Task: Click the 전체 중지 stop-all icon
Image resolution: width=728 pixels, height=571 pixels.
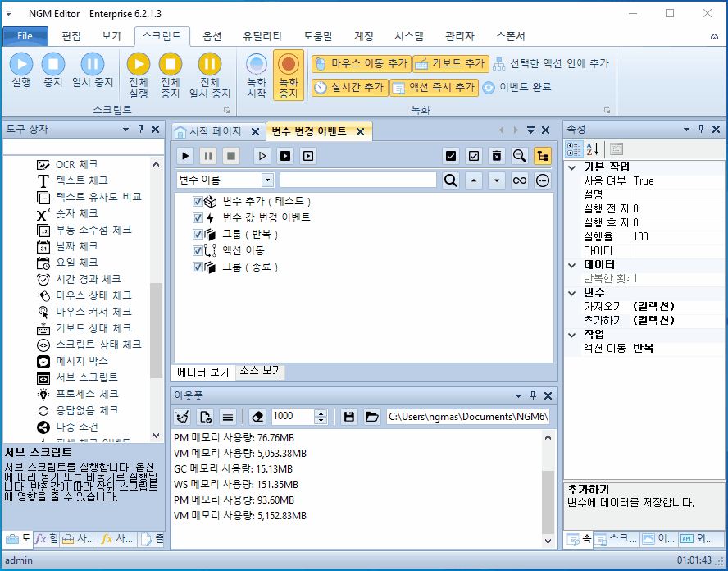Action: point(171,64)
